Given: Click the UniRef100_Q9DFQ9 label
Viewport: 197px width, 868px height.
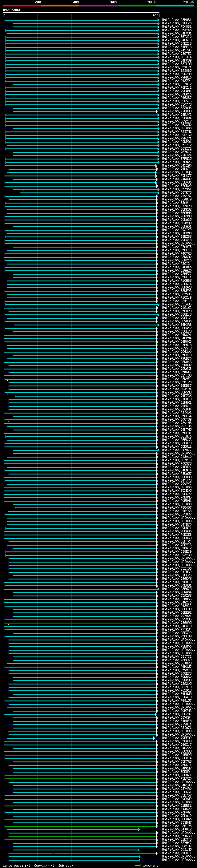Looking at the screenshot, I should pyautogui.click(x=177, y=738).
